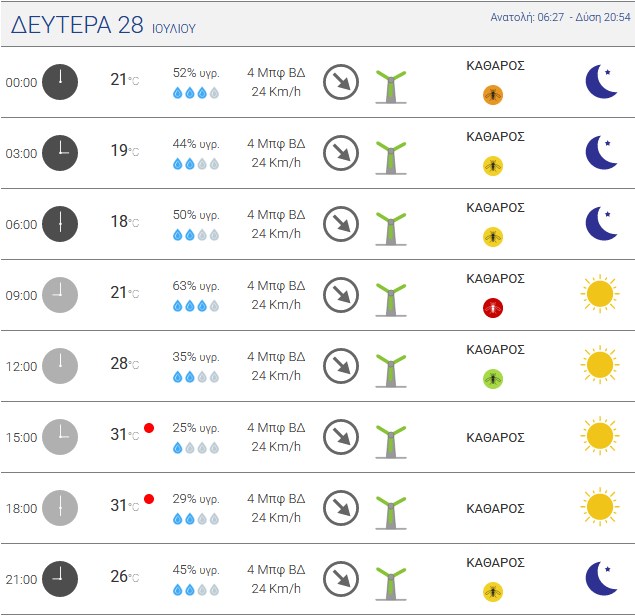635x616 pixels.
Task: Click the dark clock icon at 03:00
Action: pyautogui.click(x=60, y=153)
